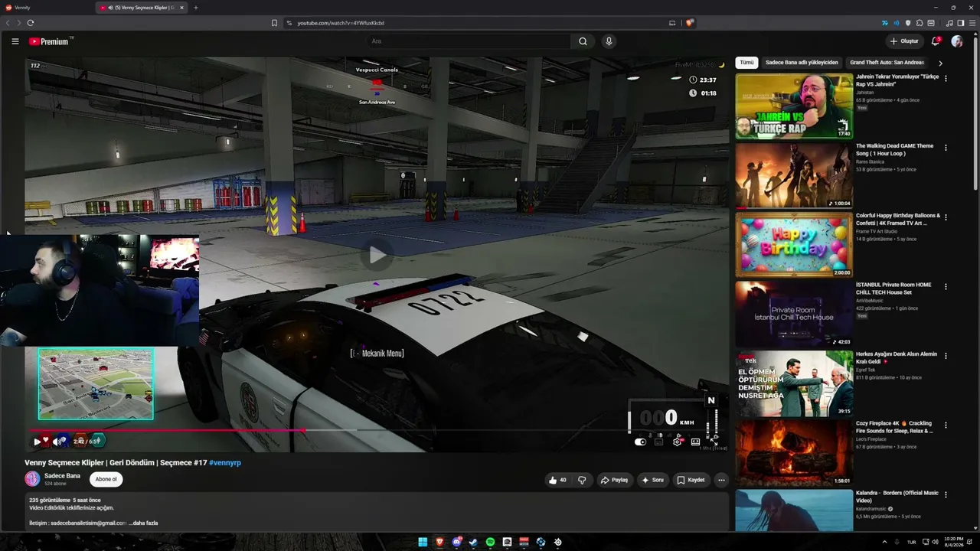Image resolution: width=980 pixels, height=551 pixels.
Task: Open YouTube notifications bell
Action: coord(935,41)
